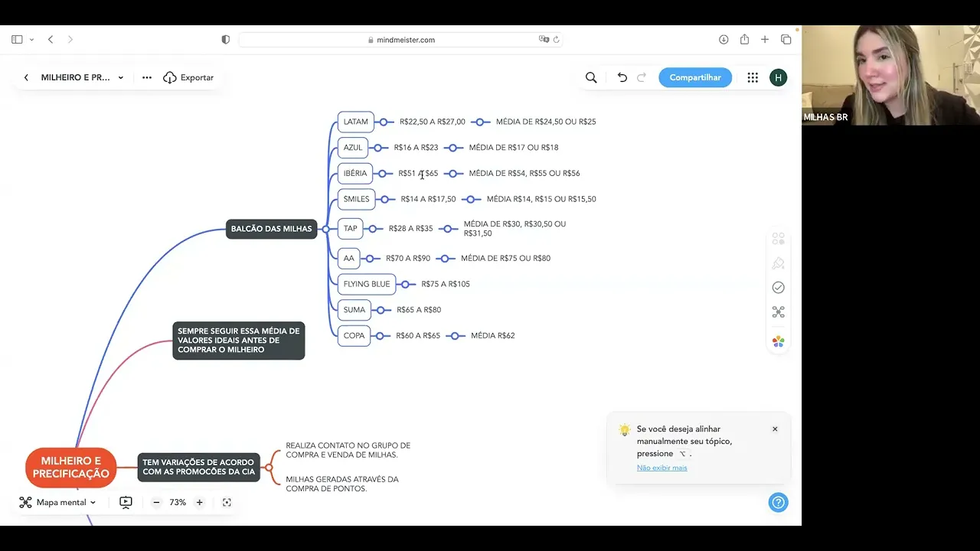
Task: Click text R$22,50 A R$27,00
Action: pos(433,122)
